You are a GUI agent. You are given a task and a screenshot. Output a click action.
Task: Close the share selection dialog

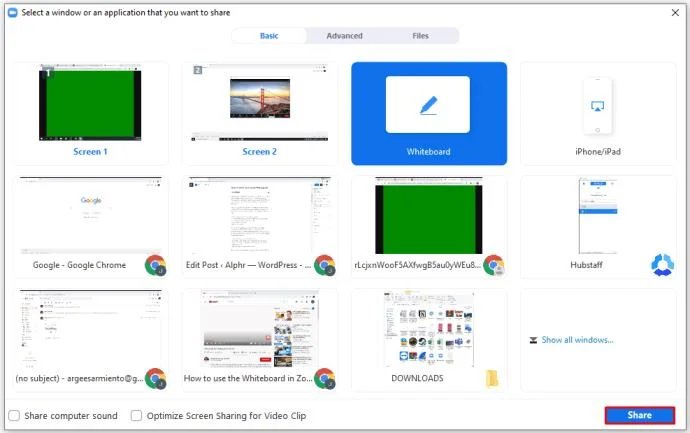[675, 13]
